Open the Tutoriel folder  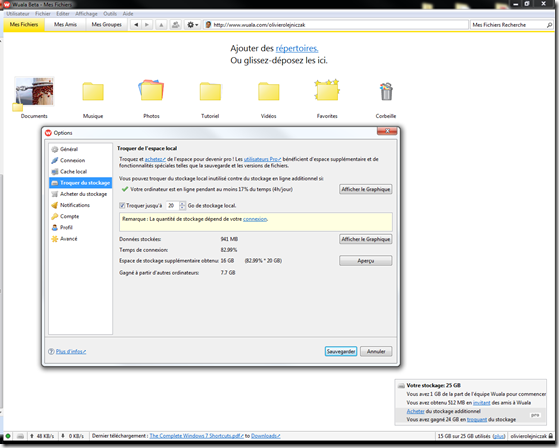point(210,97)
